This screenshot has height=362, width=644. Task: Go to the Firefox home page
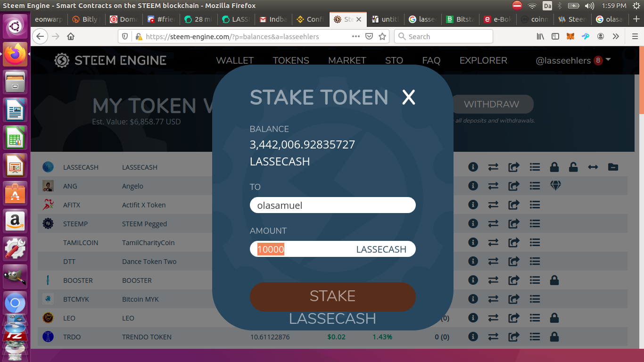tap(71, 36)
